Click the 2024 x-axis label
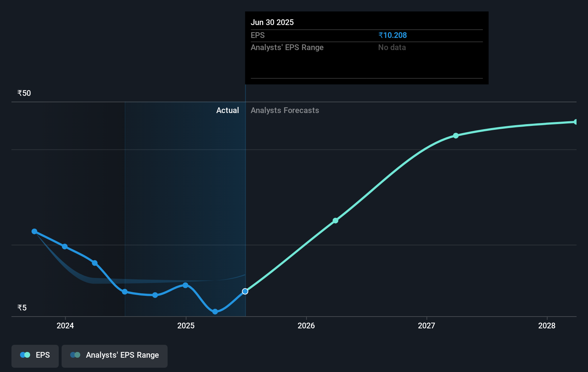Screen dimensions: 588x372 point(65,325)
